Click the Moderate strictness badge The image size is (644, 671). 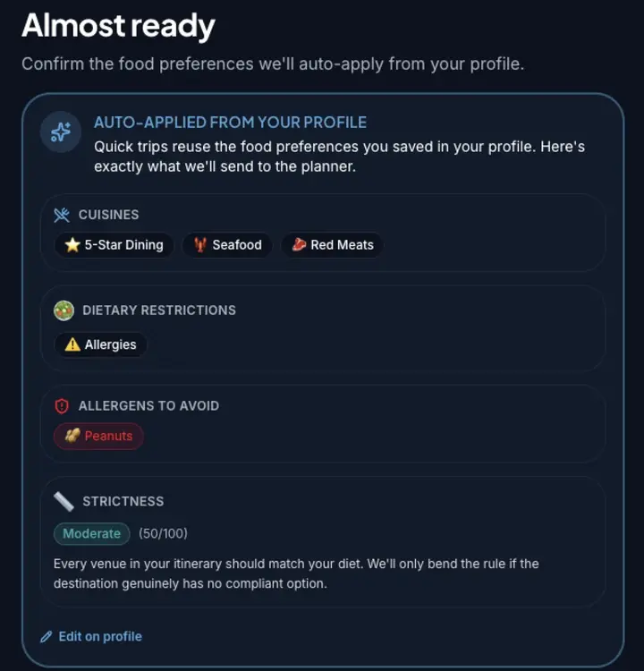coord(91,533)
